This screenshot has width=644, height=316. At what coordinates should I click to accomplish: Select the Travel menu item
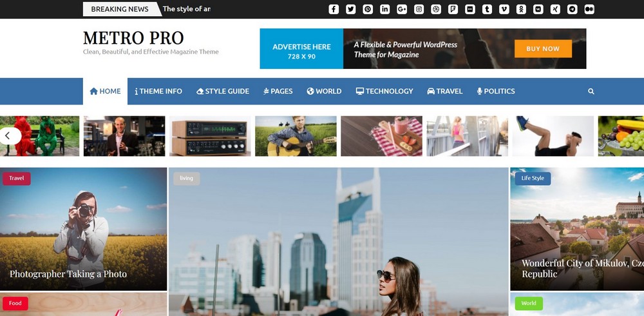click(445, 92)
